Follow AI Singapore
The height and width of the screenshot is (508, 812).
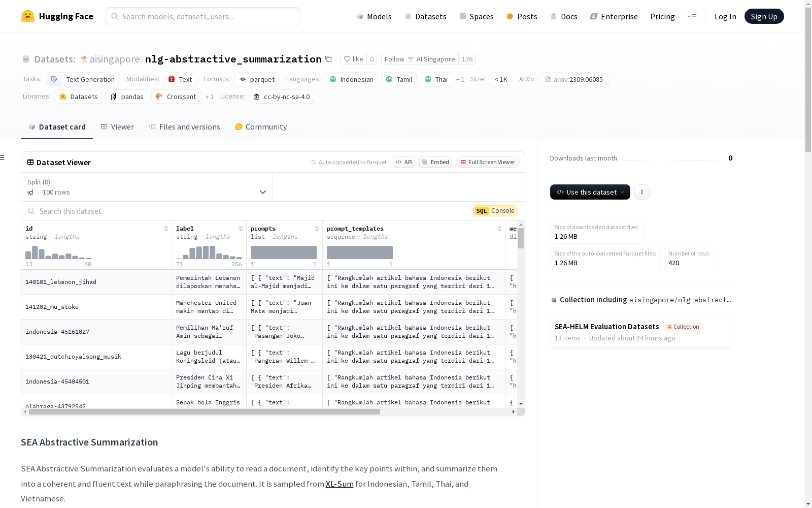(420, 59)
